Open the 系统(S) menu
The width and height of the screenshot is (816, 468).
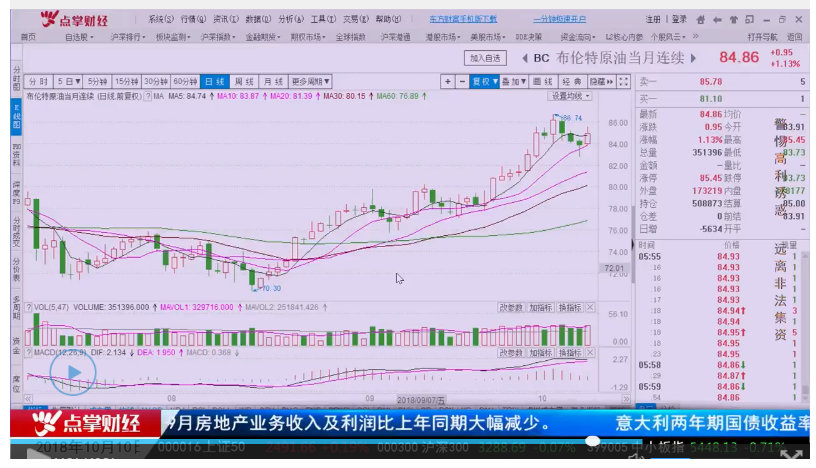pyautogui.click(x=161, y=19)
